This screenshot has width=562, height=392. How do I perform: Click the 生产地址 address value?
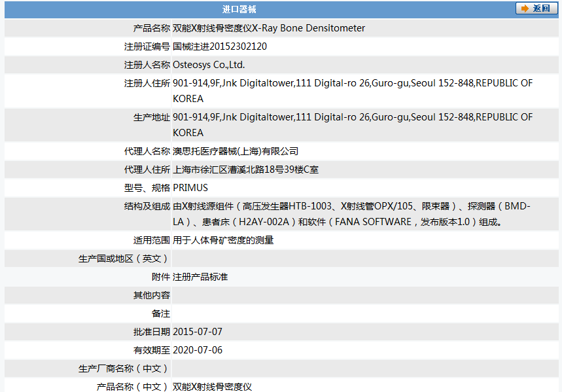[353, 125]
